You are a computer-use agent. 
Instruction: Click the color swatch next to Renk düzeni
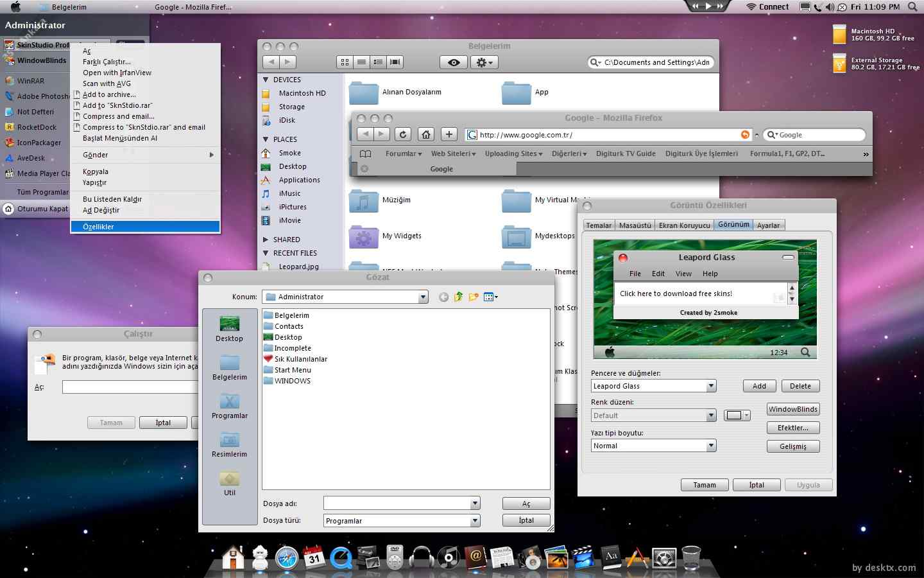pyautogui.click(x=737, y=416)
